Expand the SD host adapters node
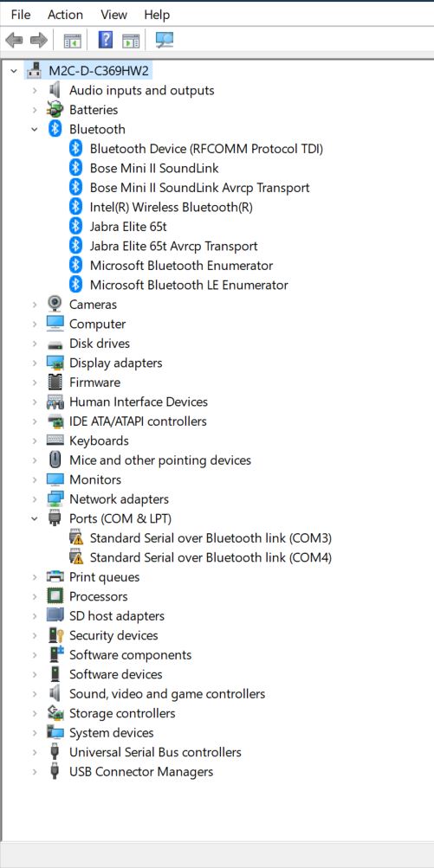Screen dimensions: 434x868 [35, 615]
